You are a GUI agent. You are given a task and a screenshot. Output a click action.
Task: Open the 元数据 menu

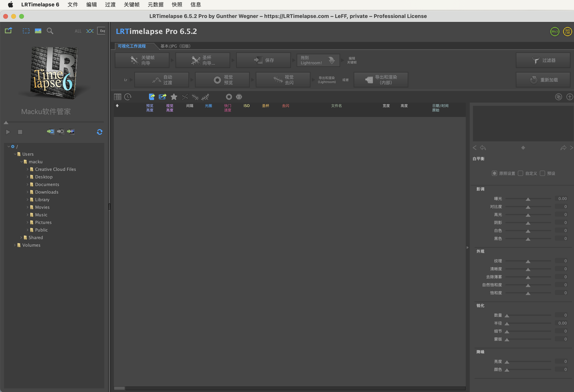[156, 5]
